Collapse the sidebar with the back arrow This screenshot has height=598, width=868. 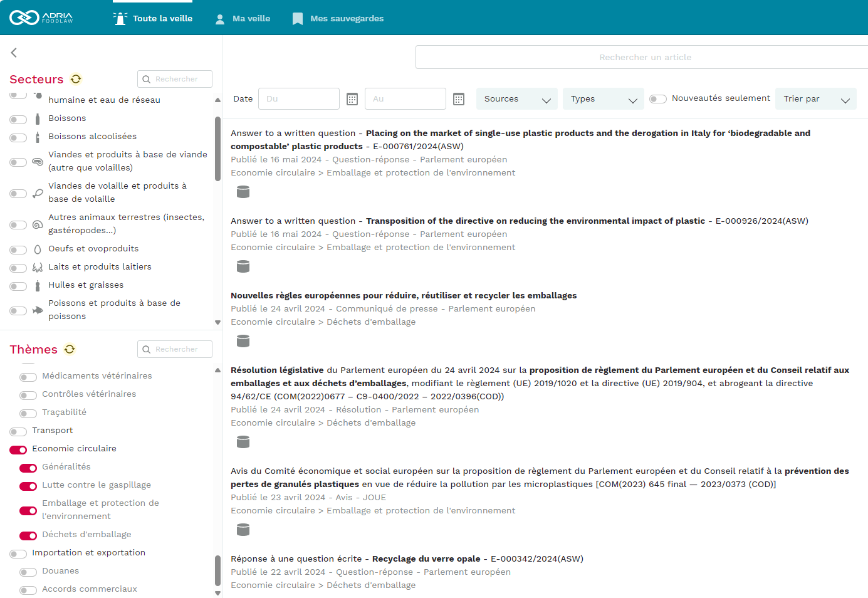[14, 53]
